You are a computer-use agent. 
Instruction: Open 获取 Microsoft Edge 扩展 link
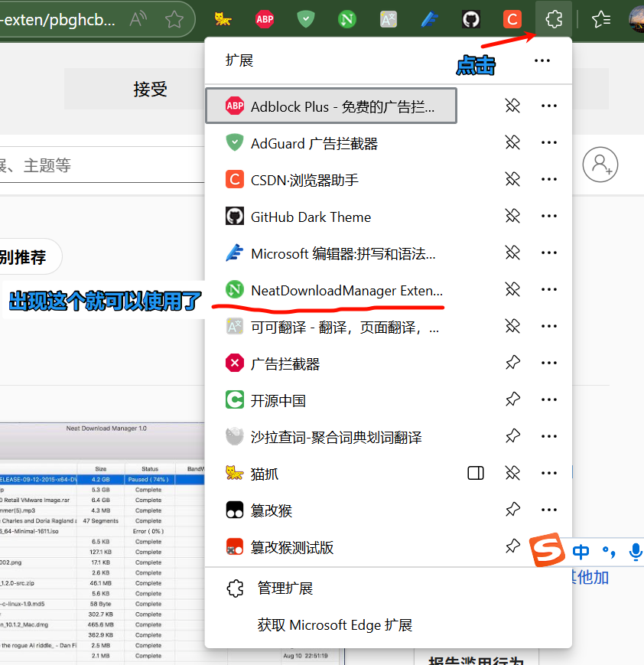pos(388,624)
